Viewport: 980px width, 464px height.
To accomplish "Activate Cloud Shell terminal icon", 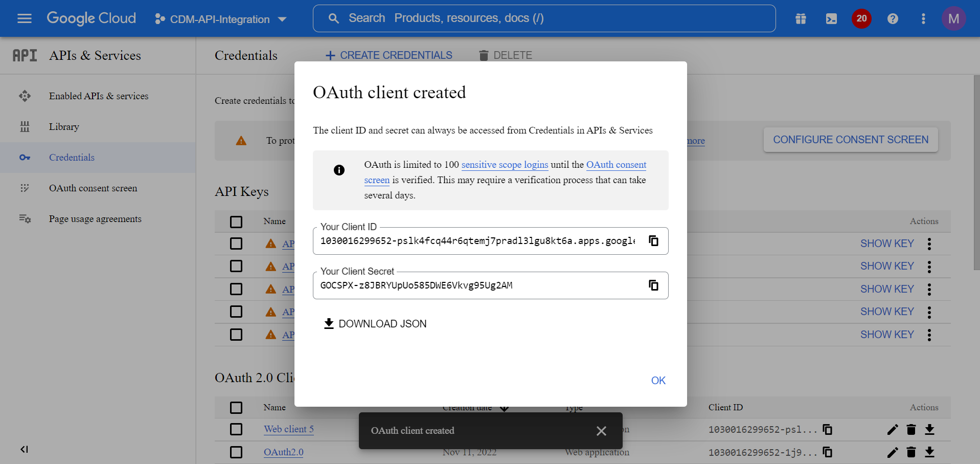I will [x=831, y=19].
